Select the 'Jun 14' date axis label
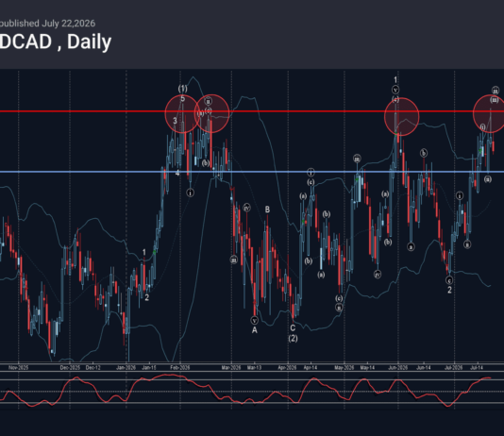Viewport: 504px width, 436px height. [424, 367]
